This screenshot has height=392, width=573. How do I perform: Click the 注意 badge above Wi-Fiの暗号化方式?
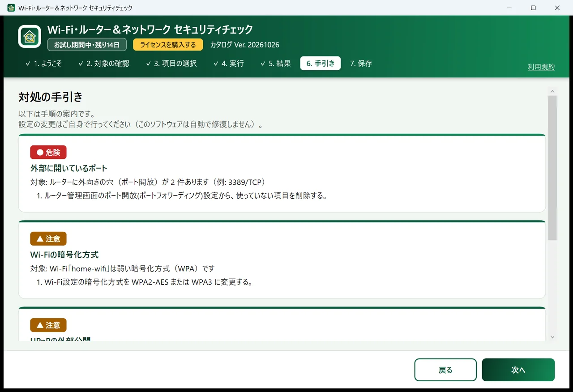click(x=48, y=239)
